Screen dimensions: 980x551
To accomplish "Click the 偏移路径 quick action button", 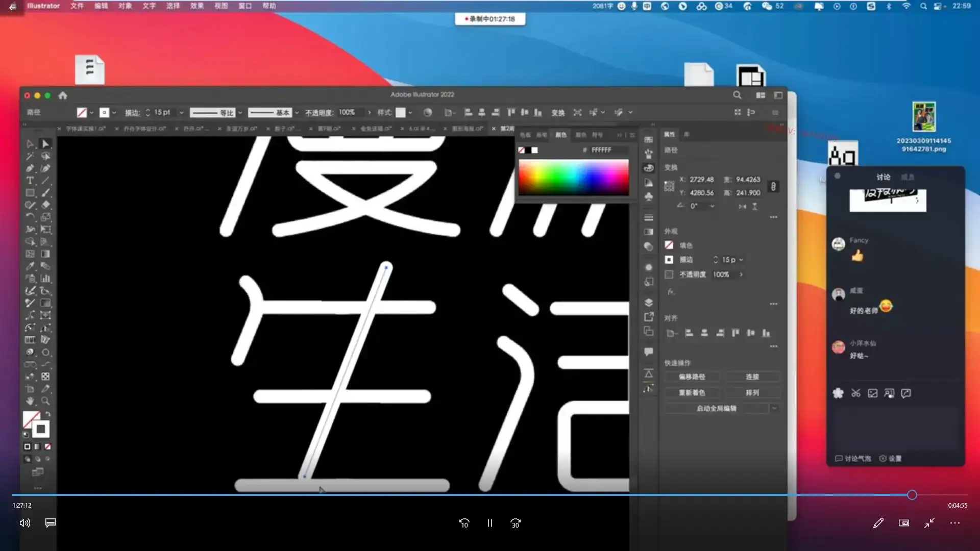I will 692,377.
